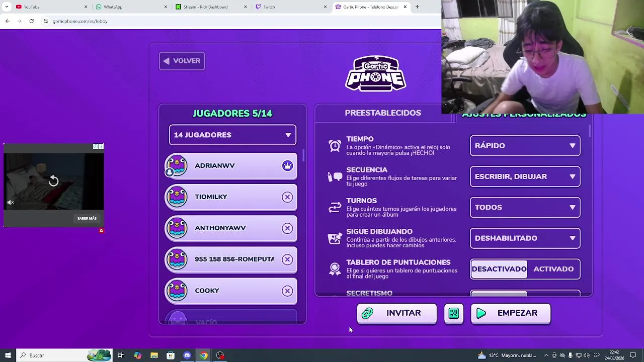
Task: Click EMPEZAR to start the game
Action: coord(511,313)
